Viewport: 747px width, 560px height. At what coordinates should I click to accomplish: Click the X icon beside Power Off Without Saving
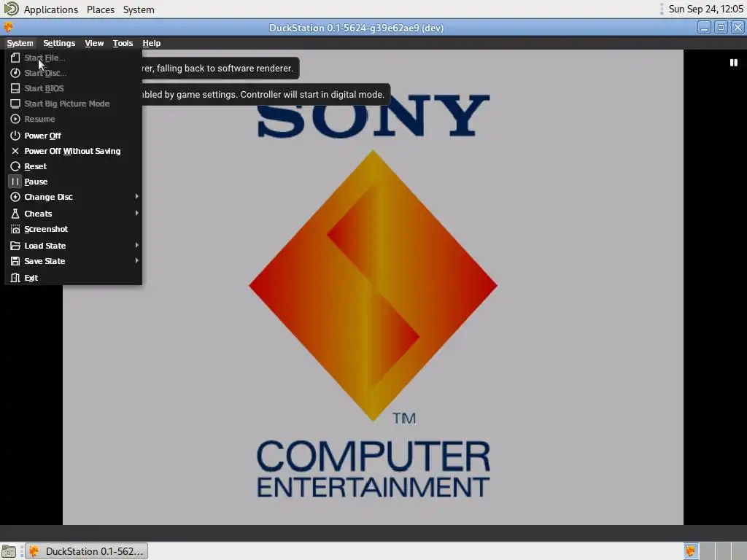pos(15,150)
